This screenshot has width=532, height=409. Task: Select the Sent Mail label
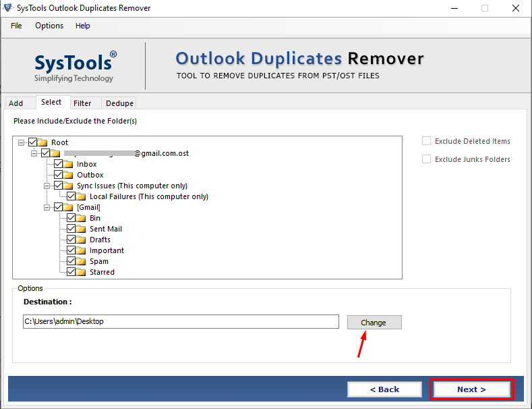(106, 229)
